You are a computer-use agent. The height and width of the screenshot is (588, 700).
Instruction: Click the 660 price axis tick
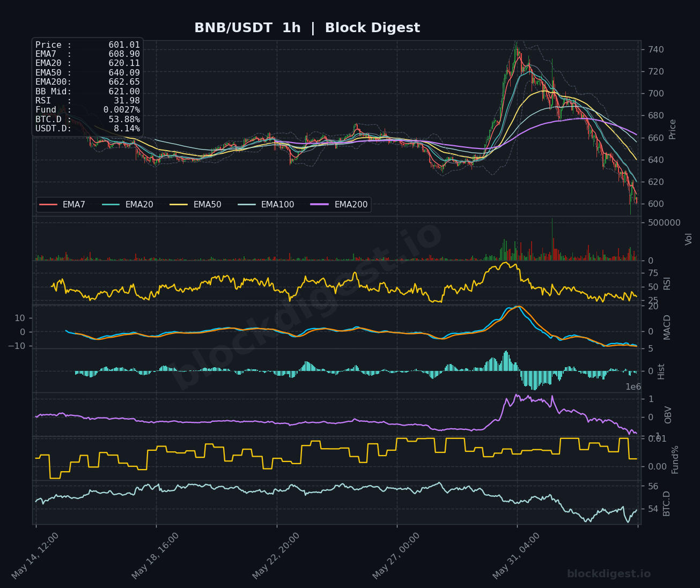point(655,138)
